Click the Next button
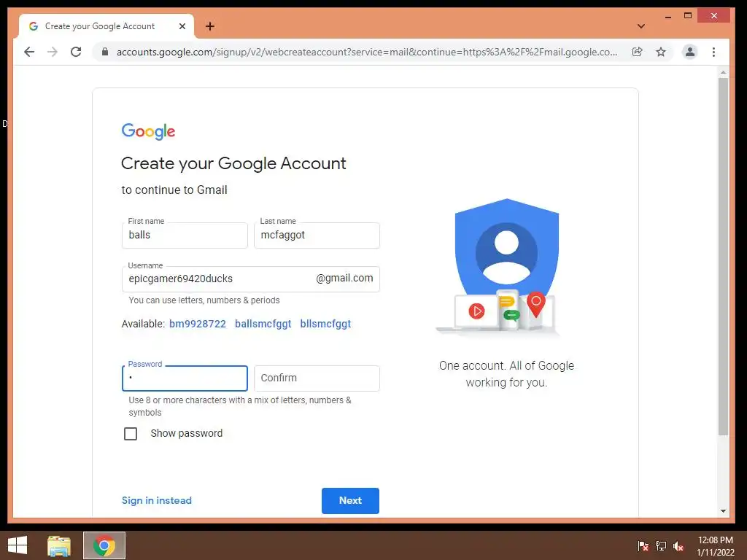The width and height of the screenshot is (747, 560). click(x=350, y=500)
